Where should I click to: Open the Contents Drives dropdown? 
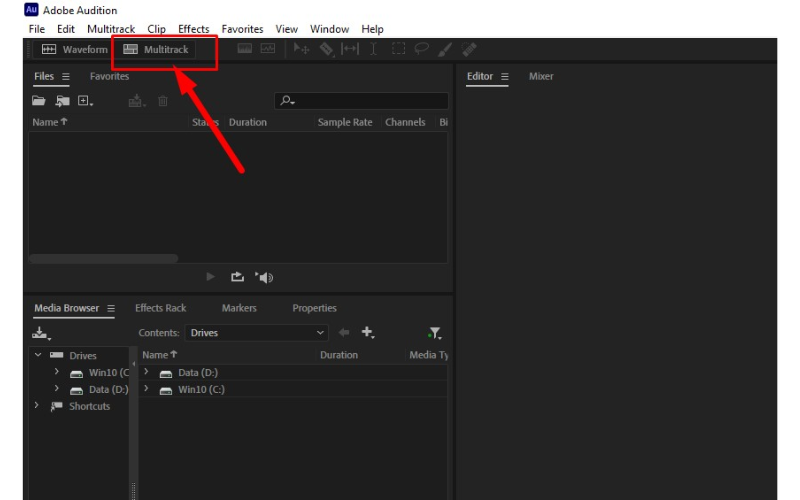pos(256,333)
